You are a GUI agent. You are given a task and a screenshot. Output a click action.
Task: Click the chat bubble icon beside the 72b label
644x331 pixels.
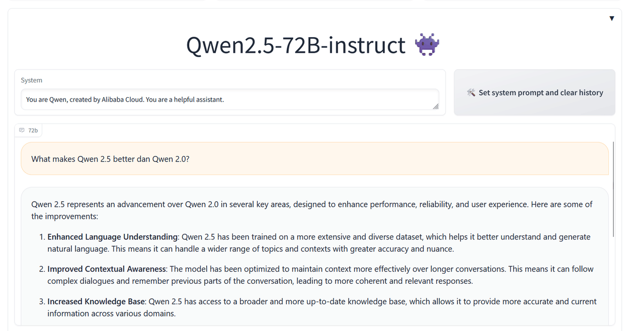click(x=22, y=130)
